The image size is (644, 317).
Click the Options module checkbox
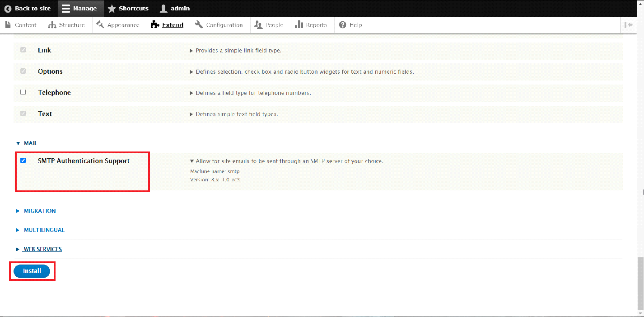pyautogui.click(x=23, y=71)
